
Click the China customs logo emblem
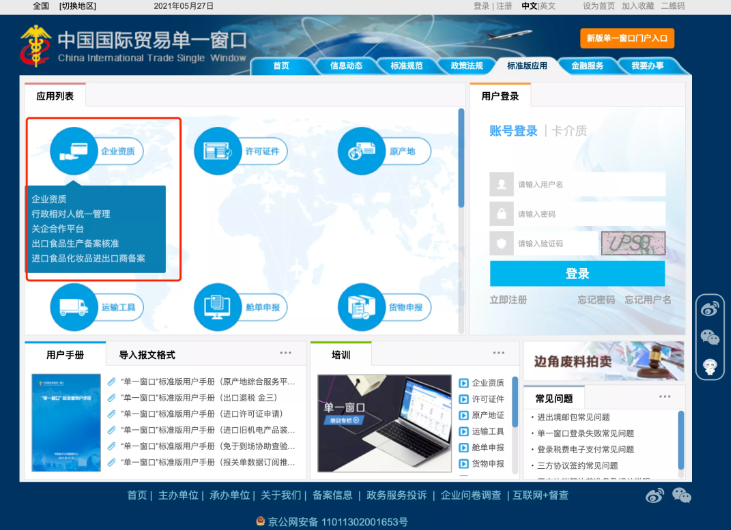tap(35, 46)
